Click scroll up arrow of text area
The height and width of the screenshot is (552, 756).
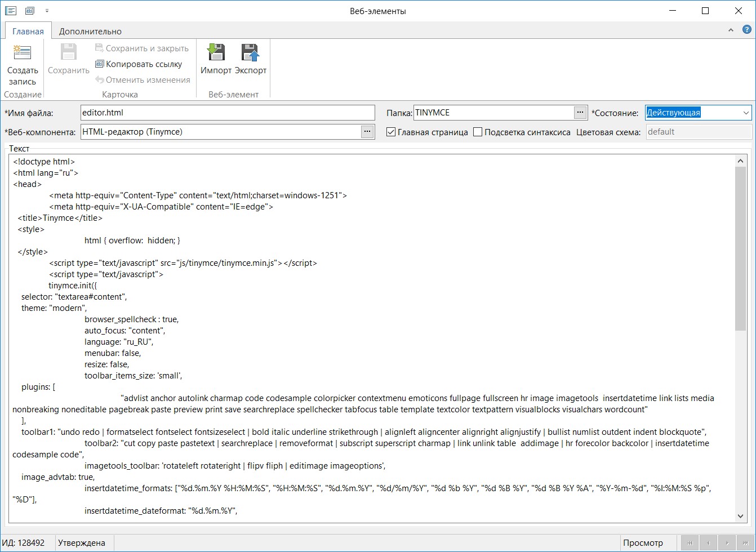tap(740, 162)
